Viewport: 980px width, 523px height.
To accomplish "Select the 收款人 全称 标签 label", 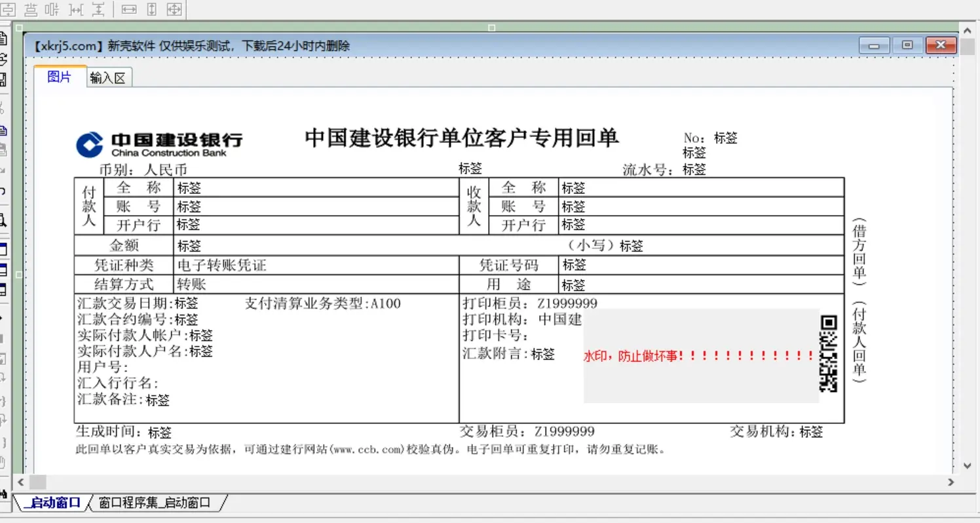I will 573,188.
